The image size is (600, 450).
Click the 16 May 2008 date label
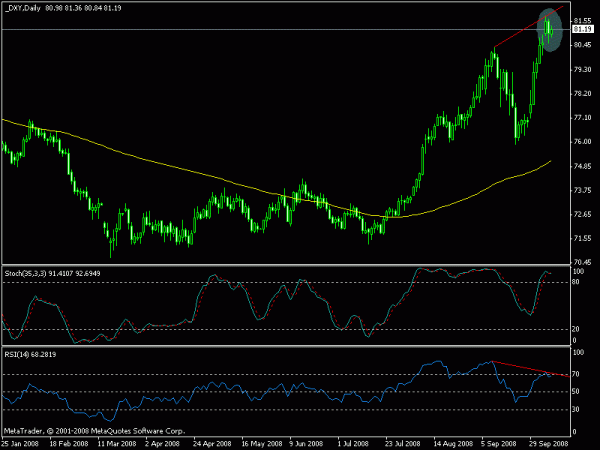click(262, 444)
